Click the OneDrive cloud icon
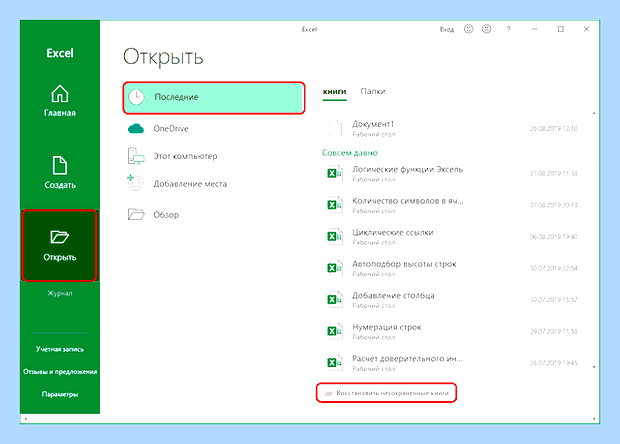This screenshot has width=620, height=444. coord(136,128)
